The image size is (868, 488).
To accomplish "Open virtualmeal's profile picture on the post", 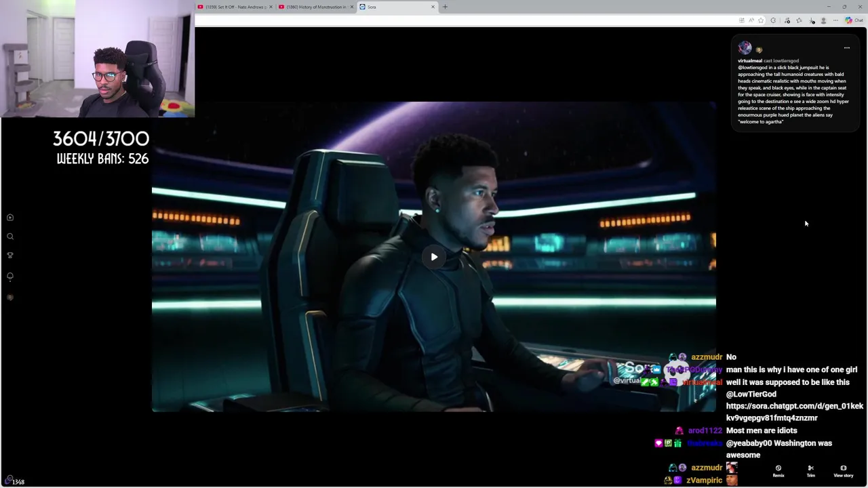I will click(x=745, y=47).
